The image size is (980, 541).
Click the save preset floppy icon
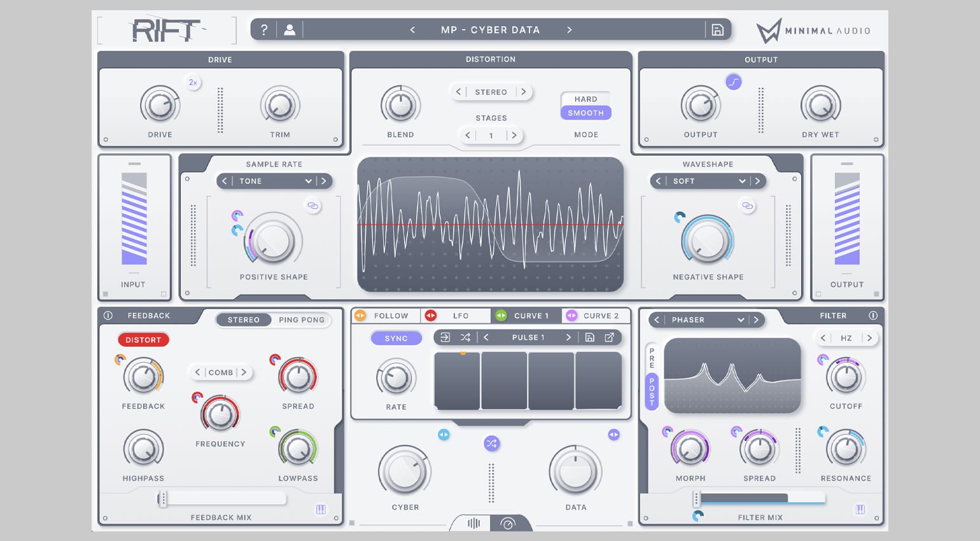pyautogui.click(x=717, y=30)
